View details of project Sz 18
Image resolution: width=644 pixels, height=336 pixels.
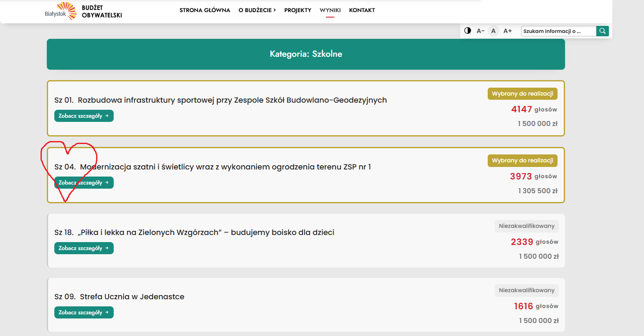click(x=84, y=248)
